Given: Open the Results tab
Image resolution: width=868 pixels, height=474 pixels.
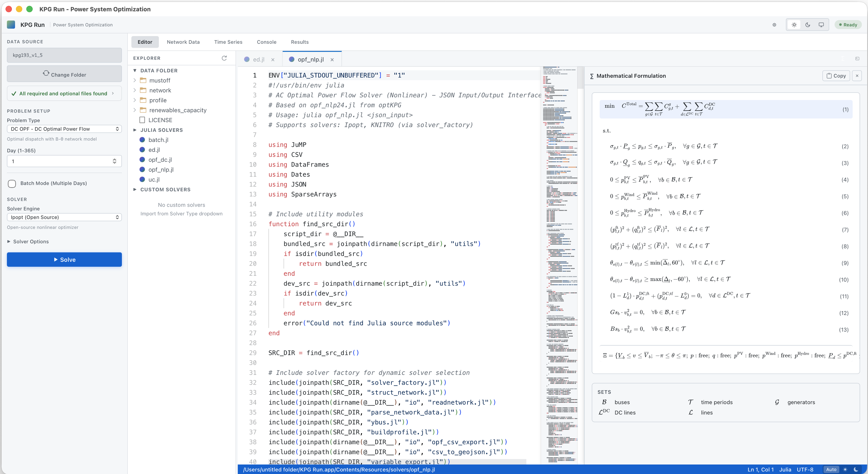Looking at the screenshot, I should (x=299, y=42).
